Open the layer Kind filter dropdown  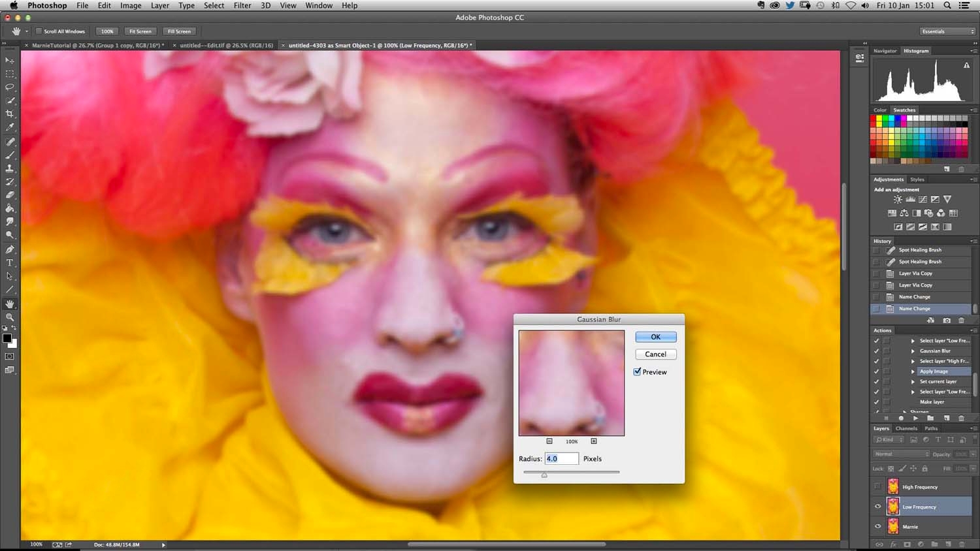[x=890, y=439]
